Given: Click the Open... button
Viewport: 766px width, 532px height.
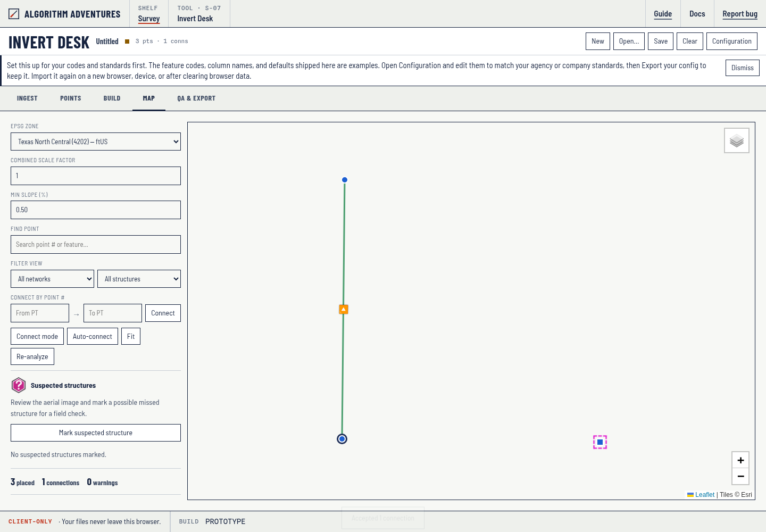Looking at the screenshot, I should [629, 41].
